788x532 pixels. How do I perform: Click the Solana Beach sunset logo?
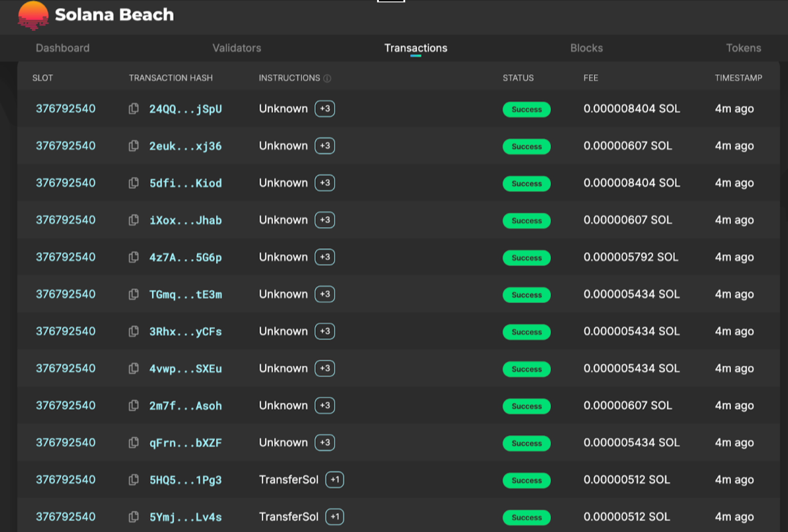[x=33, y=16]
